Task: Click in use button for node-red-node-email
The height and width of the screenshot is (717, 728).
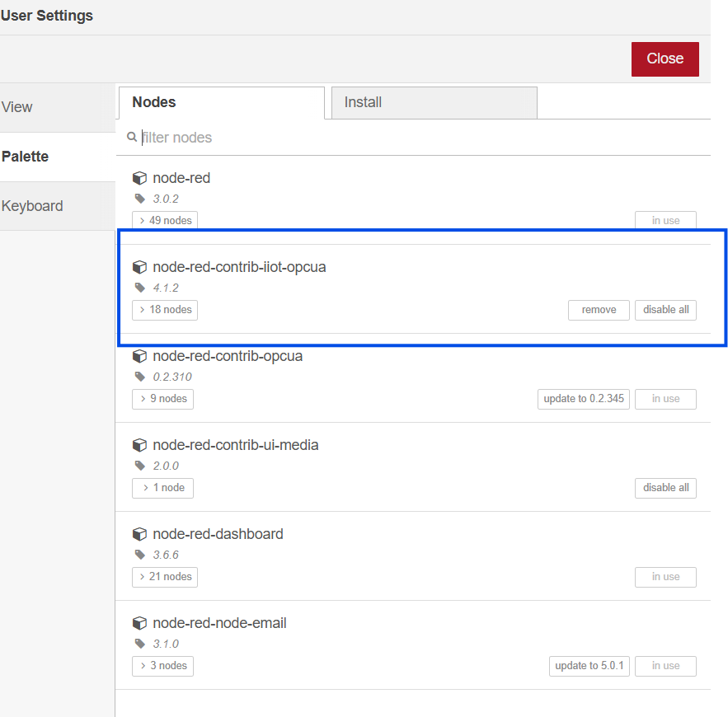Action: [x=666, y=666]
